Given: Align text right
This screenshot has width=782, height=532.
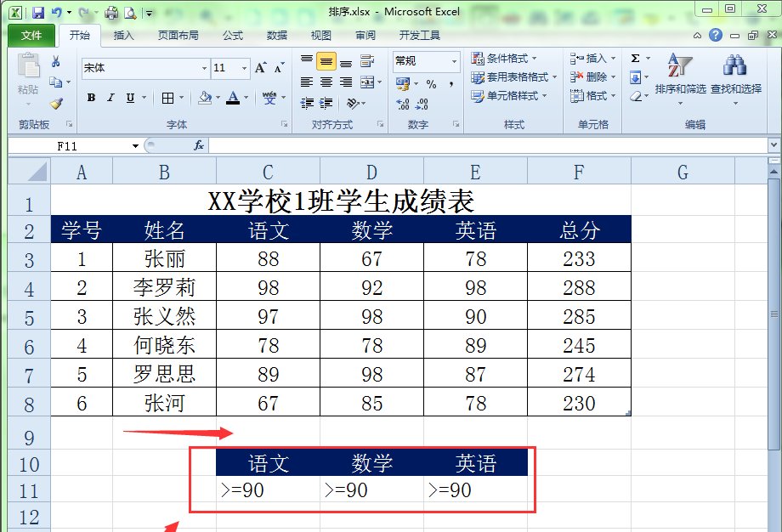Looking at the screenshot, I should [346, 82].
